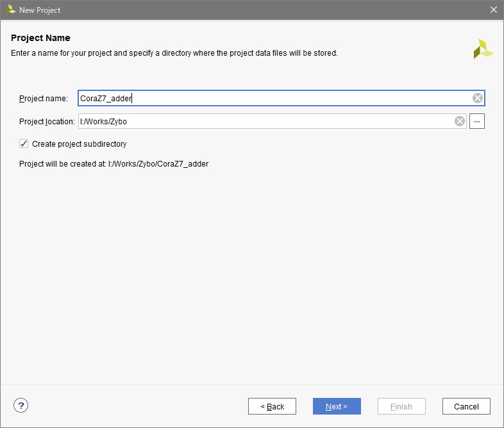Click the Project location label
The image size is (504, 428).
click(x=47, y=121)
